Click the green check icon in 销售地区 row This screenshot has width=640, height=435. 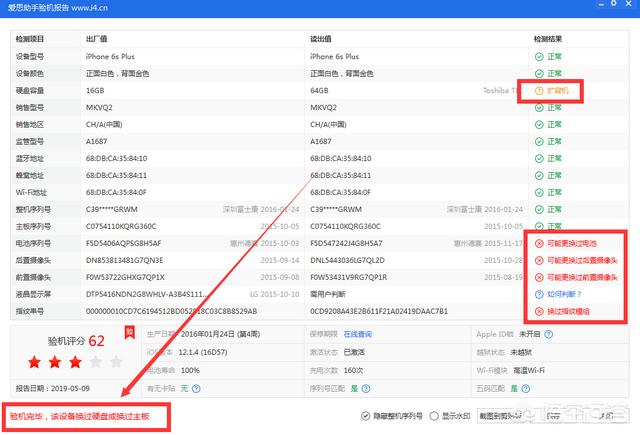pos(539,124)
